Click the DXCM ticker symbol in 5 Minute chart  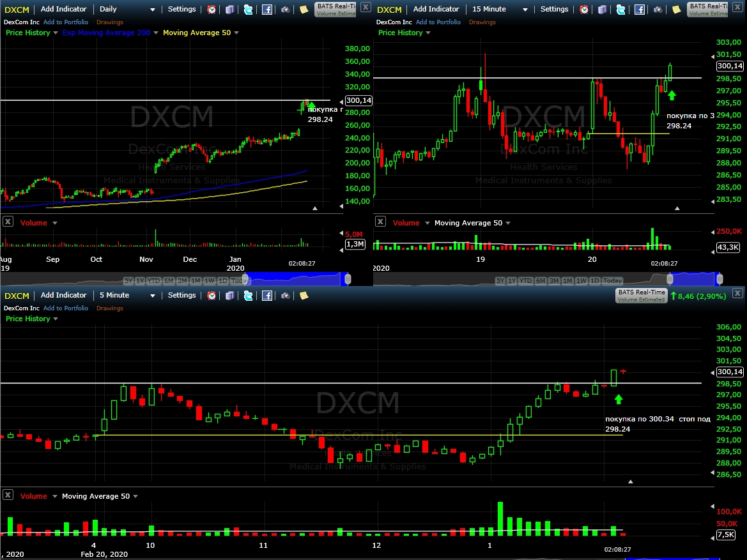coord(17,296)
